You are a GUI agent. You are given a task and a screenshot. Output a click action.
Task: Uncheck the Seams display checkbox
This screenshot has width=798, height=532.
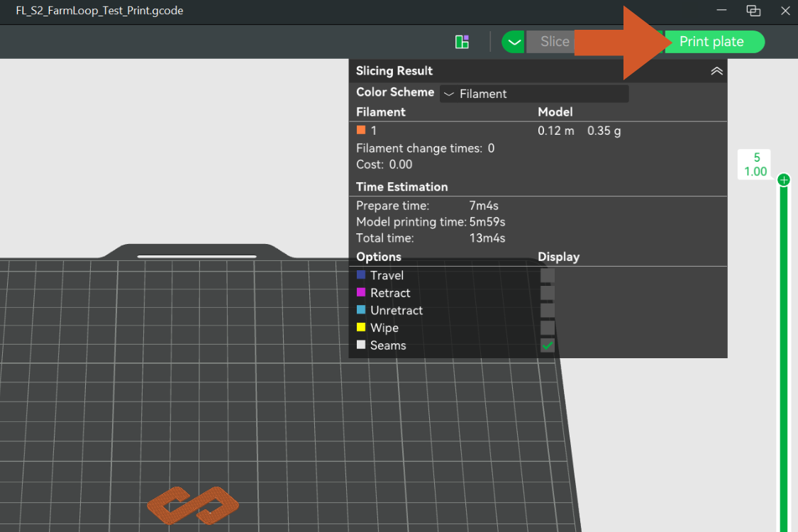[x=548, y=345]
